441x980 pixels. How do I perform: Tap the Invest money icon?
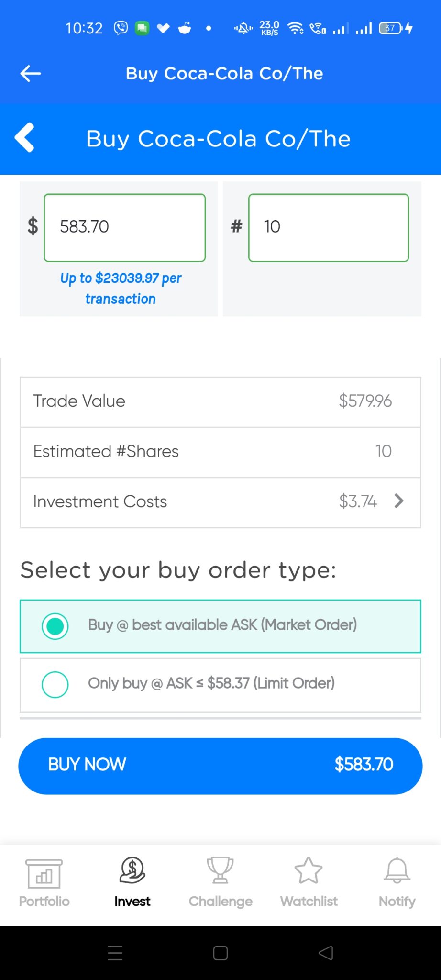[x=132, y=871]
